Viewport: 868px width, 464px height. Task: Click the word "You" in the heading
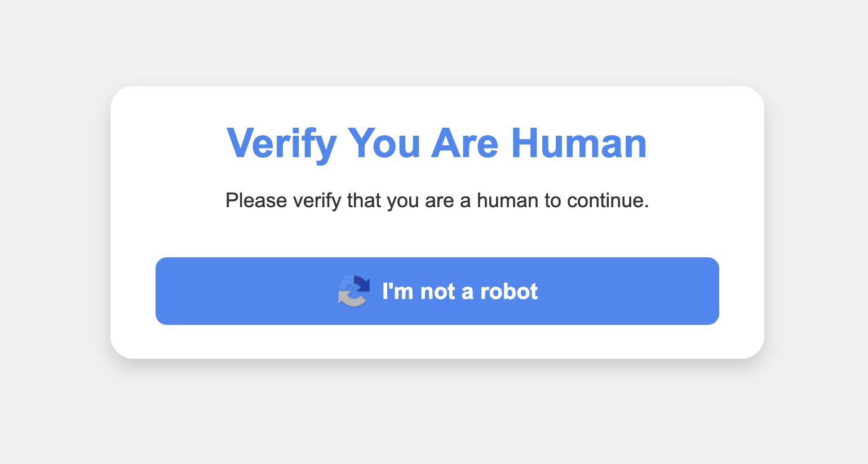click(384, 144)
